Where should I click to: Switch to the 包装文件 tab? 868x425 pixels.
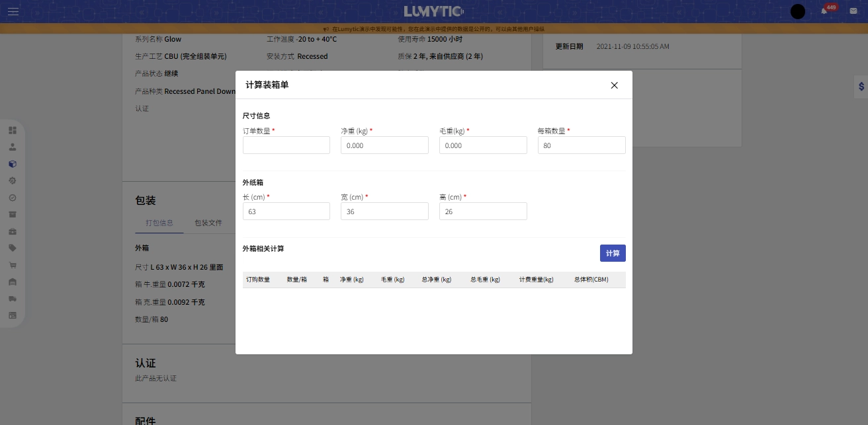[x=208, y=223]
